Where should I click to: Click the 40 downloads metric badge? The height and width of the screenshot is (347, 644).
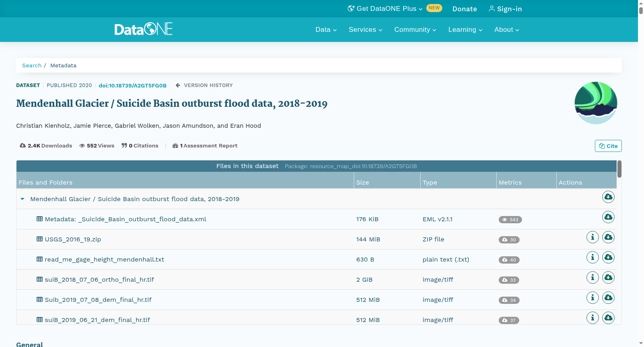click(509, 260)
